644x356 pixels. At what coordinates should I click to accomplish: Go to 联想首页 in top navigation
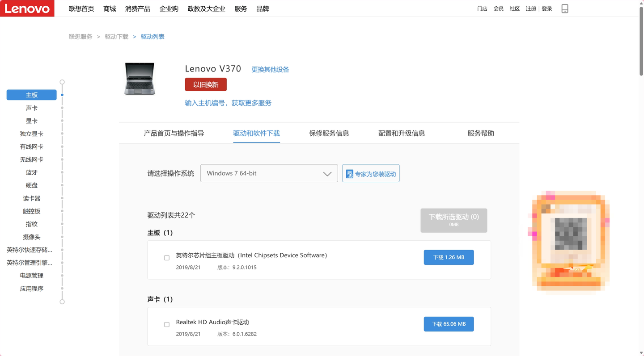point(81,8)
